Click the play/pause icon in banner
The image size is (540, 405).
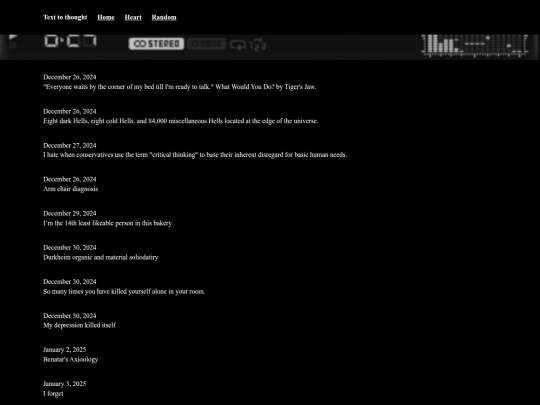[x=13, y=42]
